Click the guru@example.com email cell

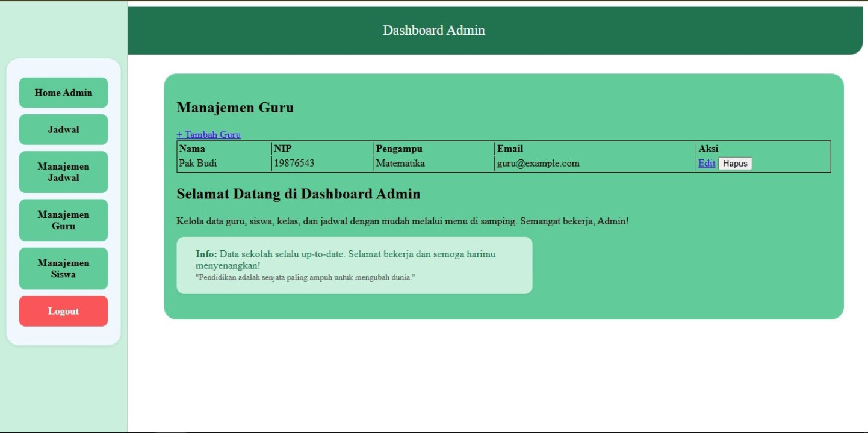(x=538, y=163)
